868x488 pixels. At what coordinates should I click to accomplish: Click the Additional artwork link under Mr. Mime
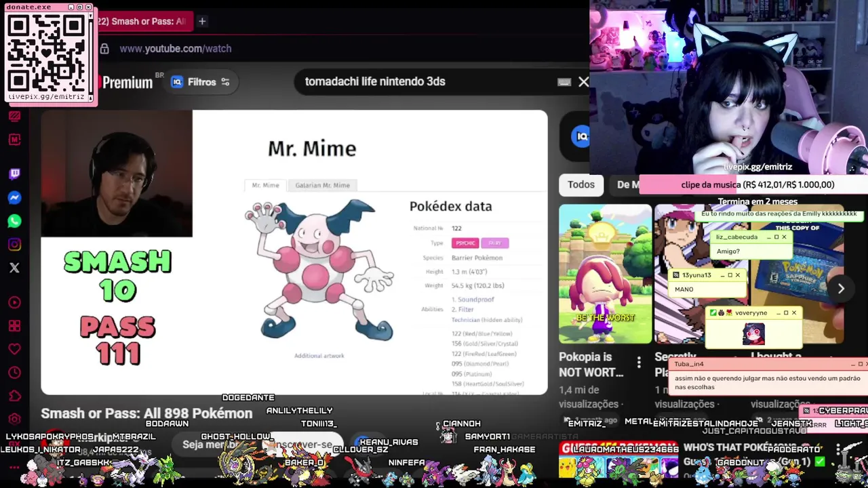[319, 355]
